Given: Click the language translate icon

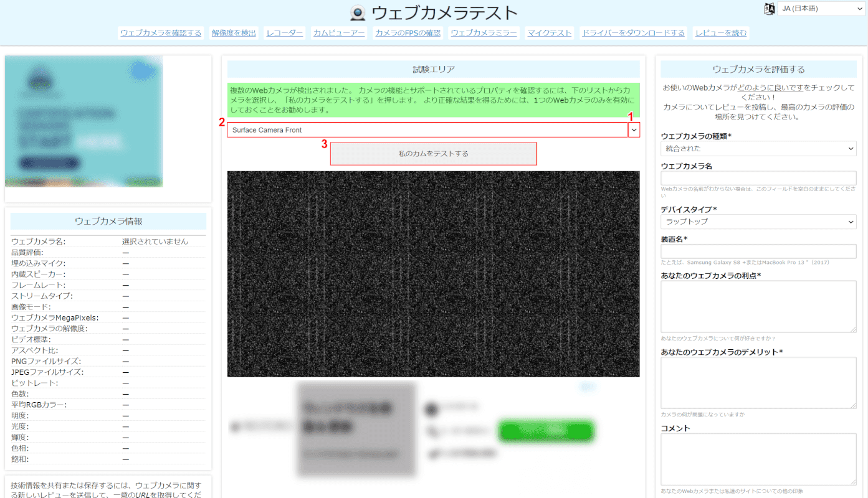Looking at the screenshot, I should pos(769,9).
